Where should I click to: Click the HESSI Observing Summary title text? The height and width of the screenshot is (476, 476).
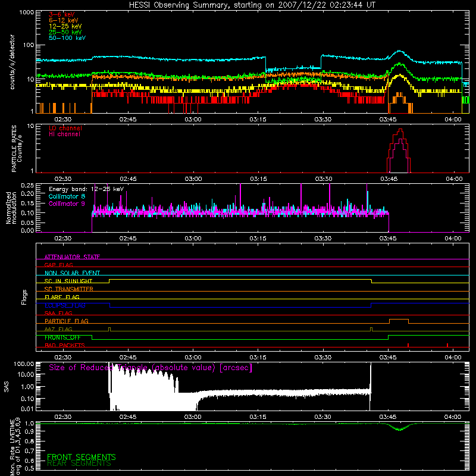[x=252, y=5]
